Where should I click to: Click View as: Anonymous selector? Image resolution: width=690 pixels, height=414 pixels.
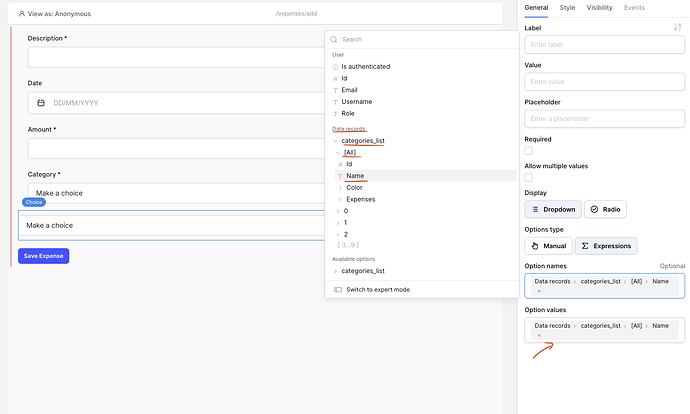(x=55, y=14)
